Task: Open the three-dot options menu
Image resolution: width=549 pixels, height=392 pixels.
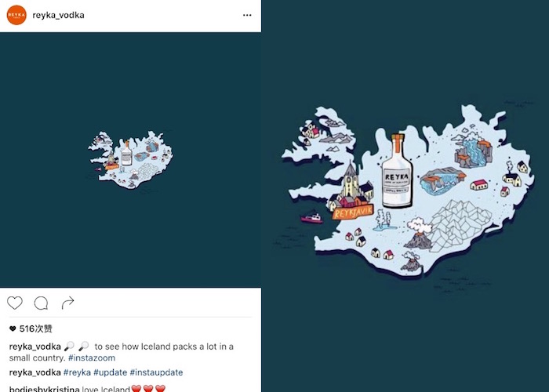Action: (x=247, y=15)
